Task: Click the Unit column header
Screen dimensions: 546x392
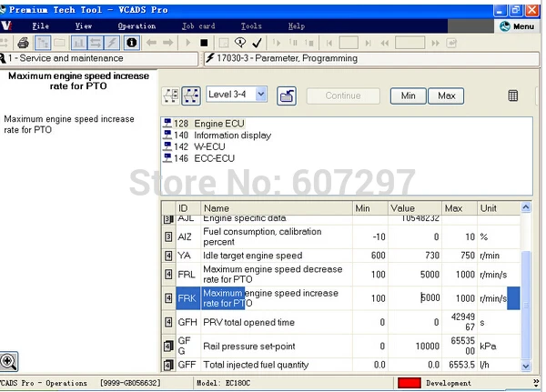Action: click(x=499, y=208)
